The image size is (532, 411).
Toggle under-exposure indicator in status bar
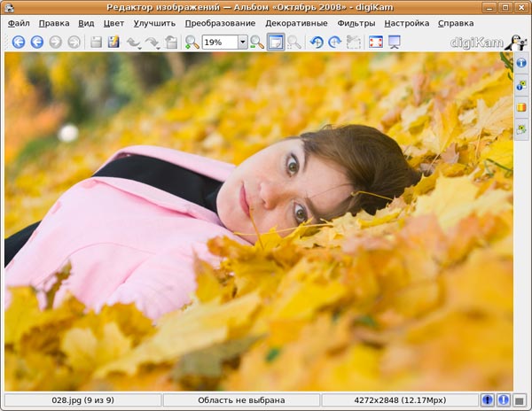point(488,400)
